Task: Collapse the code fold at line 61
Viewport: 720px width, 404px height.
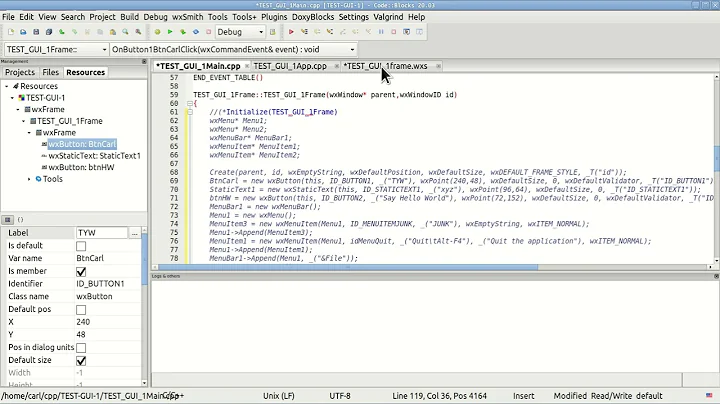Action: click(190, 112)
